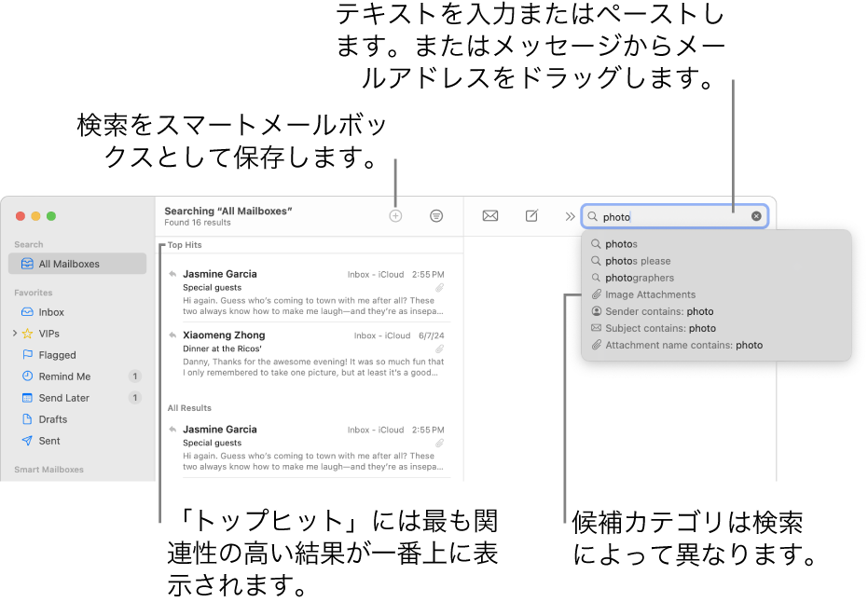The height and width of the screenshot is (602, 868).
Task: Click the Top Hits section label
Action: click(185, 245)
